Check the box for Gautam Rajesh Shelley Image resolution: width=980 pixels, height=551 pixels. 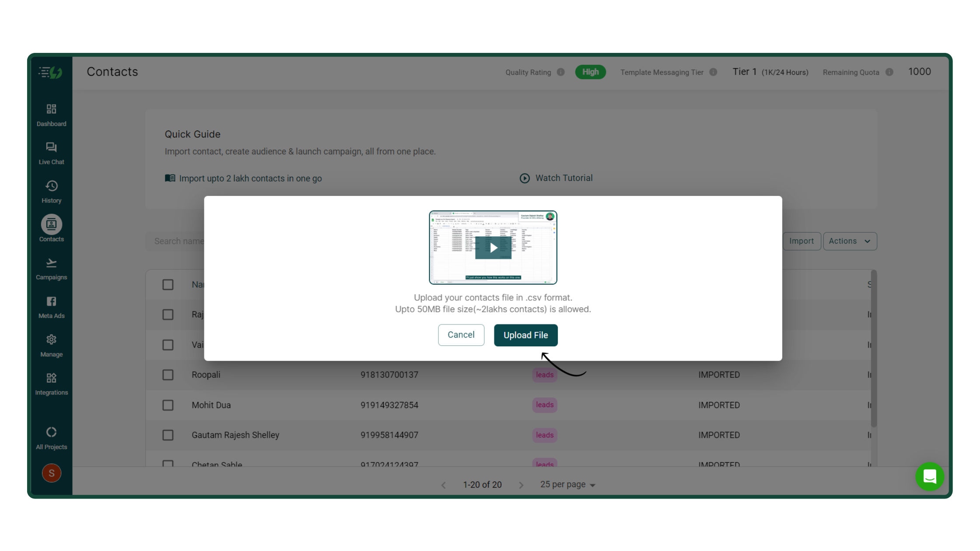(x=168, y=435)
